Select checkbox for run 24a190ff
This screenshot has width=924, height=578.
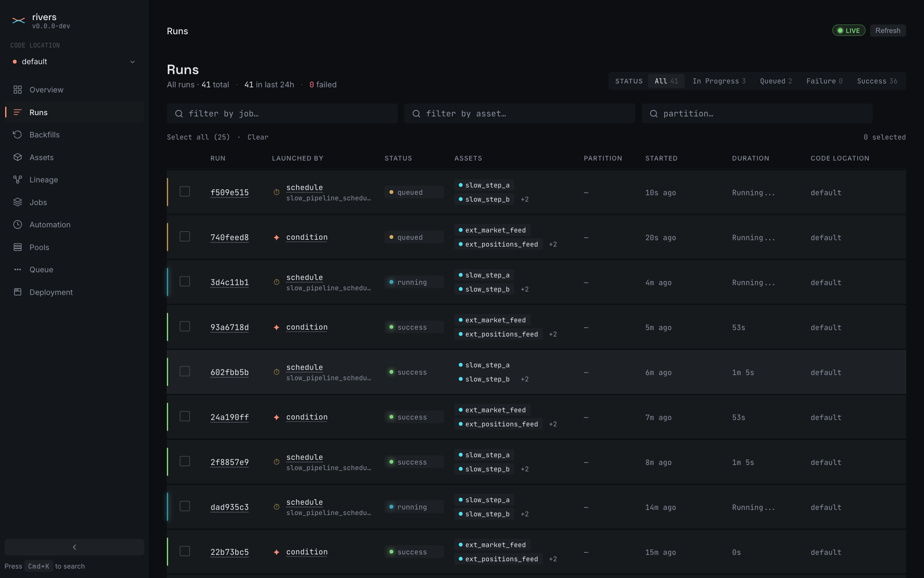185,416
